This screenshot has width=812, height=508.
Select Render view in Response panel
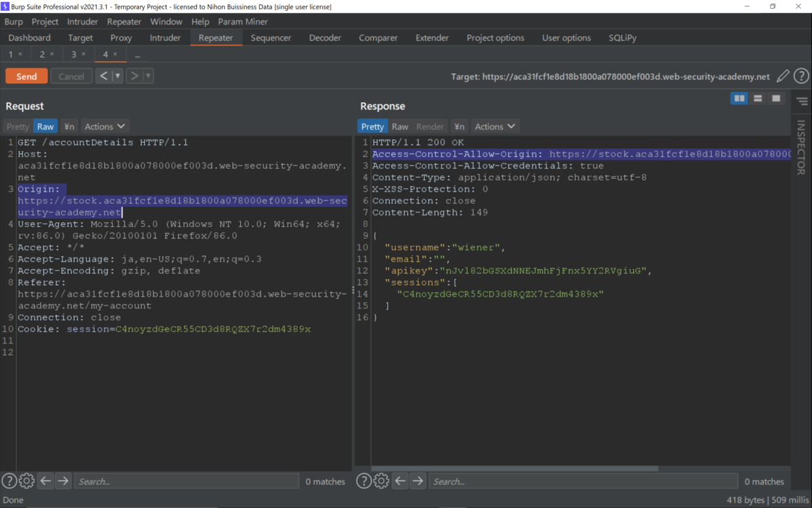click(430, 127)
